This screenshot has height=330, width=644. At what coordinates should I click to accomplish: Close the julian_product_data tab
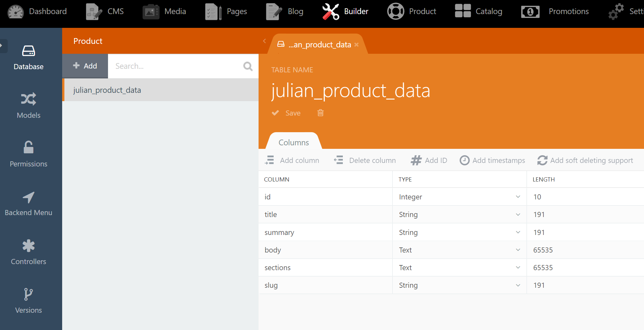[357, 45]
